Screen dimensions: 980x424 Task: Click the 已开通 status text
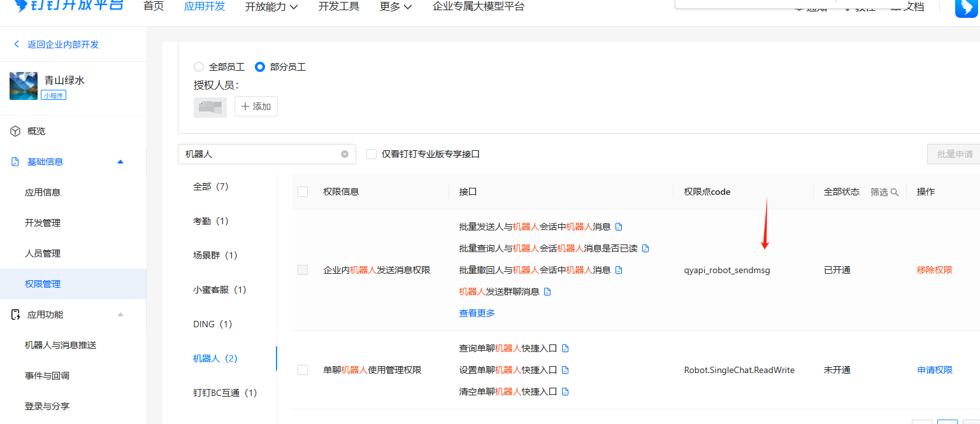click(x=837, y=270)
